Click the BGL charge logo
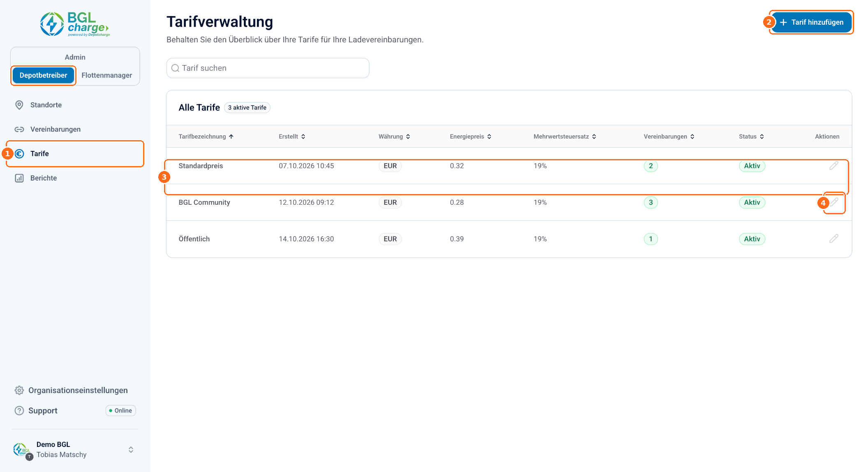 (x=75, y=24)
